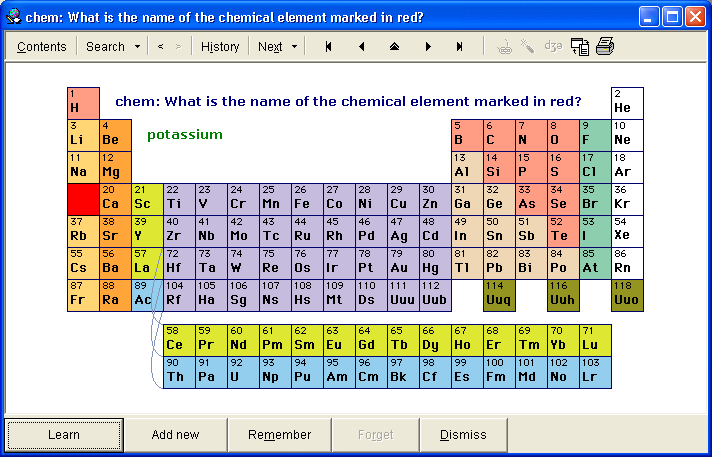The width and height of the screenshot is (712, 457).
Task: Click the back '<' history arrow
Action: pos(161,47)
